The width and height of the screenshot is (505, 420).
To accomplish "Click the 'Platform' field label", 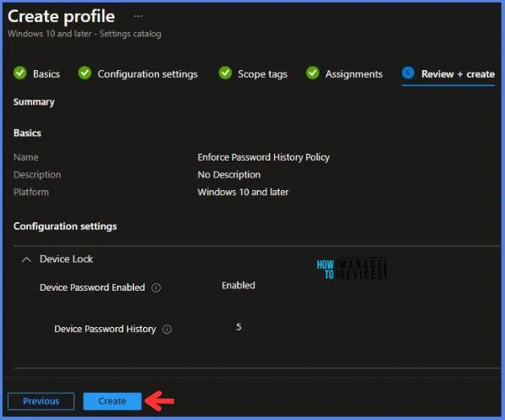I will [x=31, y=192].
